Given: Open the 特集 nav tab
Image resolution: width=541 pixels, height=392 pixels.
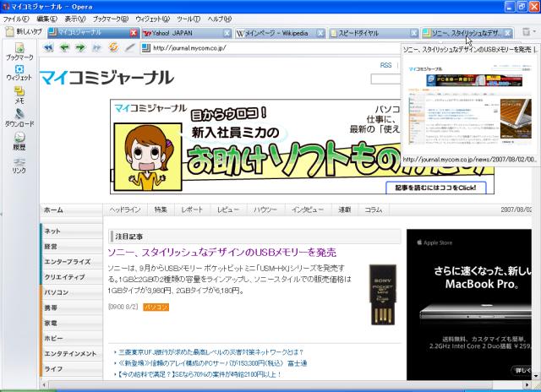Looking at the screenshot, I should (161, 210).
